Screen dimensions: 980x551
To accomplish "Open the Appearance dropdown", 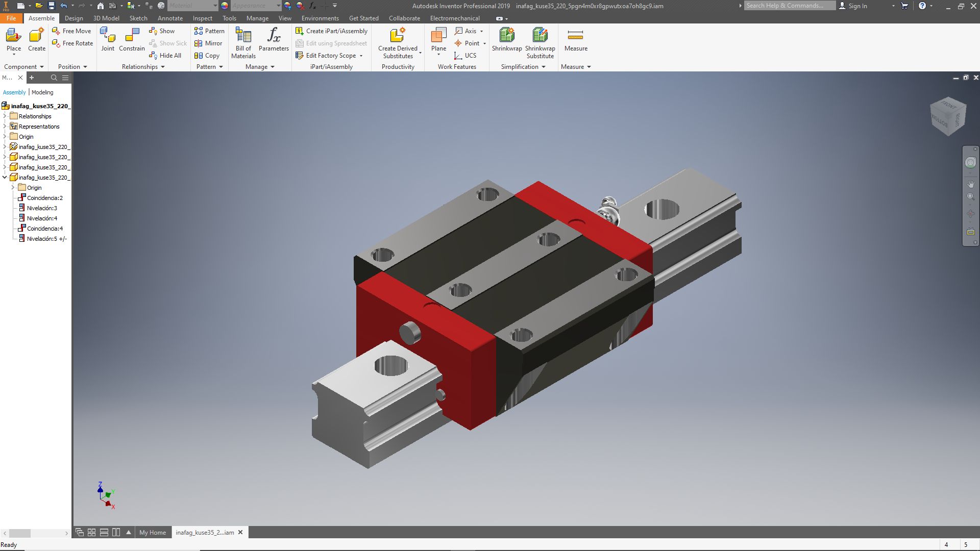I will (278, 6).
